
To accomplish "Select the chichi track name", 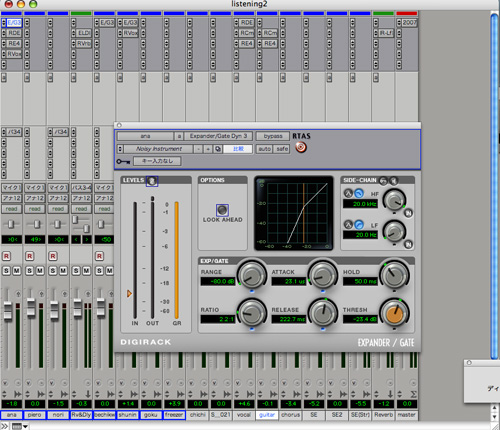I will pos(197,415).
